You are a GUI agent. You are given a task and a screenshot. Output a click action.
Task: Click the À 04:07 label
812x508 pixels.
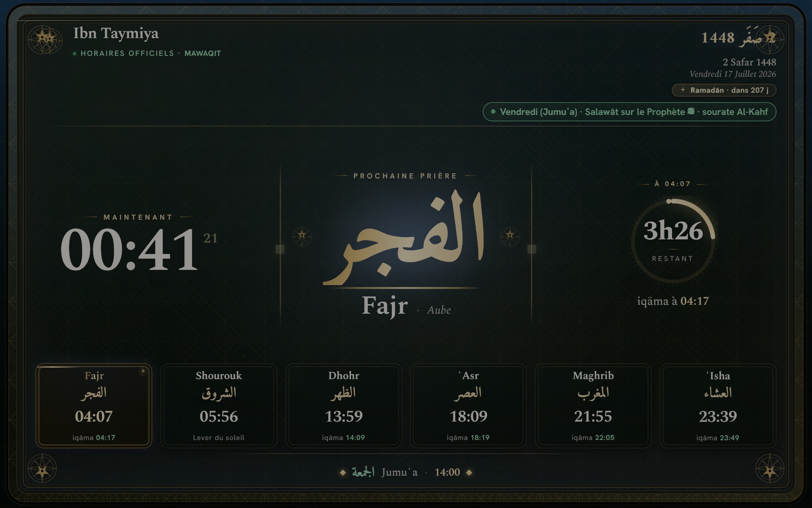pos(673,184)
